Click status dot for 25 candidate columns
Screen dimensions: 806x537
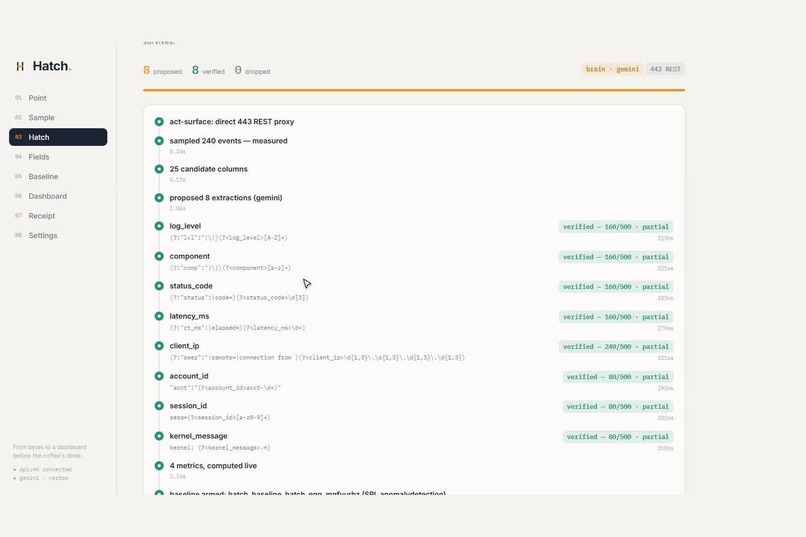coord(159,169)
